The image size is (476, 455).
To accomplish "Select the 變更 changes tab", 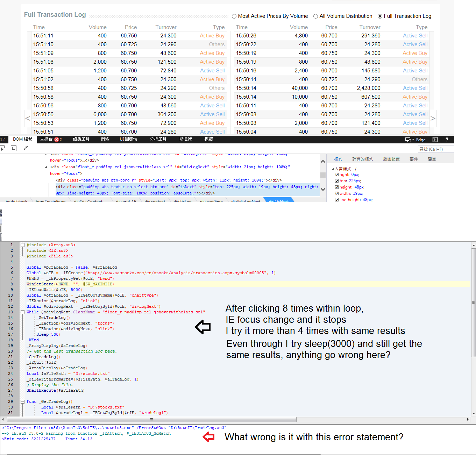I will [432, 159].
